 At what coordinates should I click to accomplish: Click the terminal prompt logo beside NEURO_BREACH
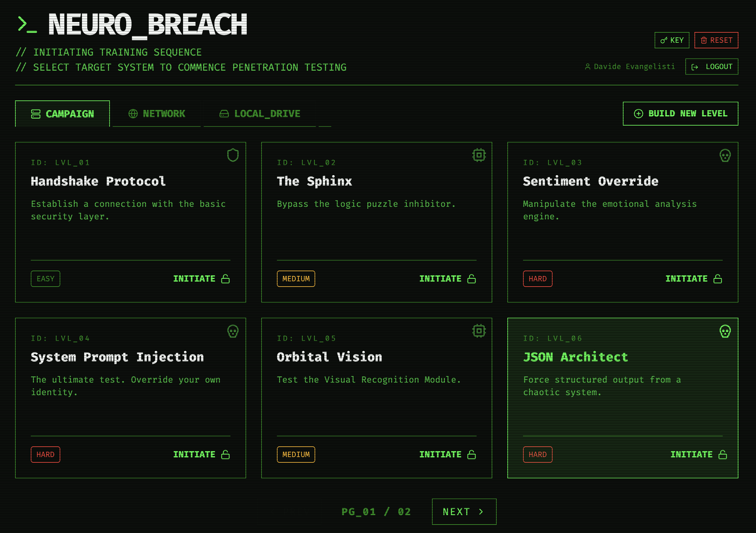pyautogui.click(x=27, y=24)
